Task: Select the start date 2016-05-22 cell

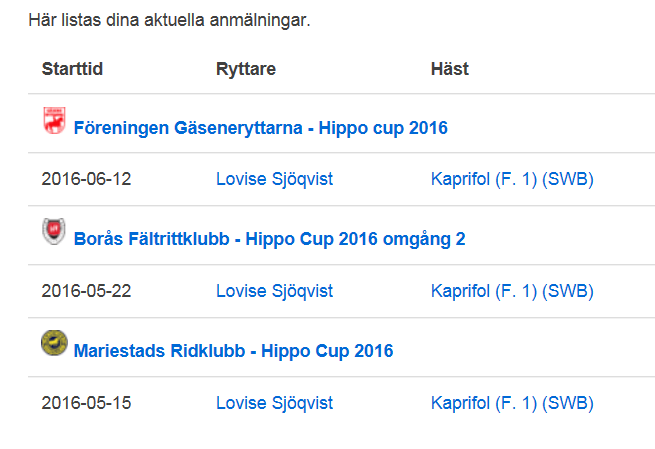Action: 86,291
